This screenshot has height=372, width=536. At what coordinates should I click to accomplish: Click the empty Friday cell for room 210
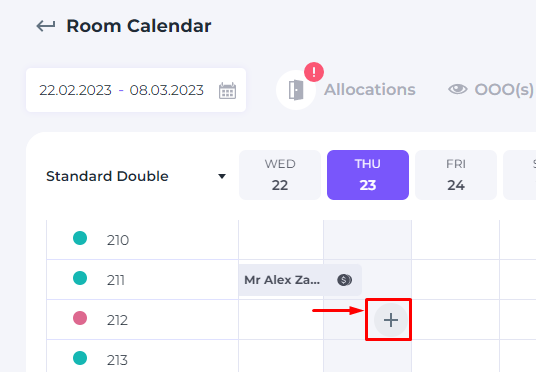(x=456, y=240)
